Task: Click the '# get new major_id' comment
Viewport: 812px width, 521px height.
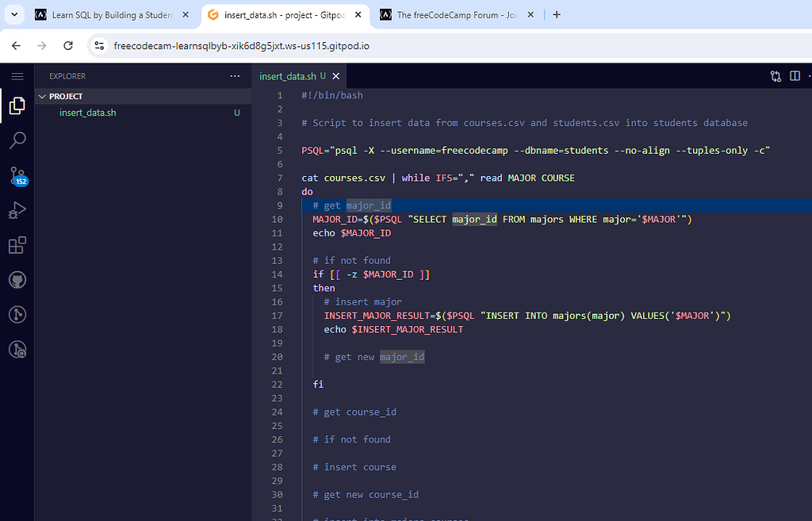Action: pos(374,357)
